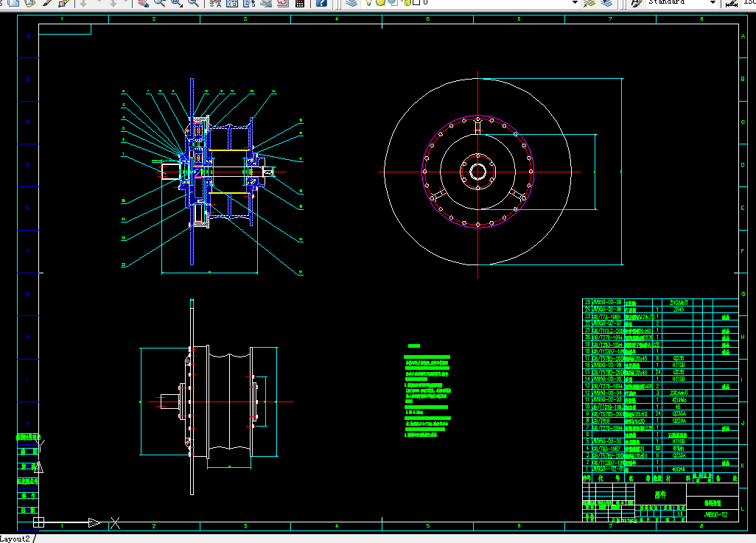
Task: Click the Paste clipboard icon
Action: coord(30,3)
